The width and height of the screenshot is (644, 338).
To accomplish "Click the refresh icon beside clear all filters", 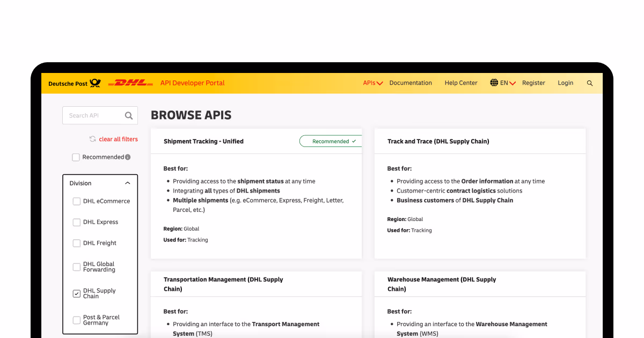I will (x=93, y=139).
